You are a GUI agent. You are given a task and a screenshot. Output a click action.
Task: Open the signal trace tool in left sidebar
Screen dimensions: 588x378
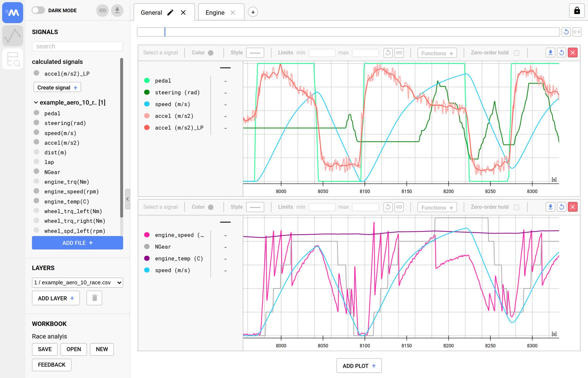12,36
